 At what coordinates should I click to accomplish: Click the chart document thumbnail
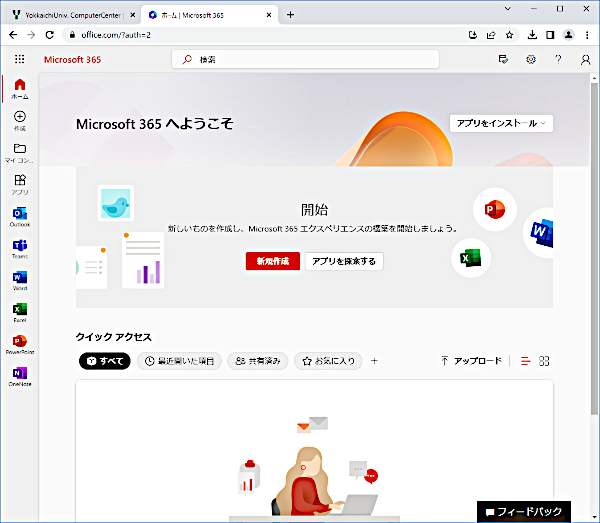tap(143, 260)
